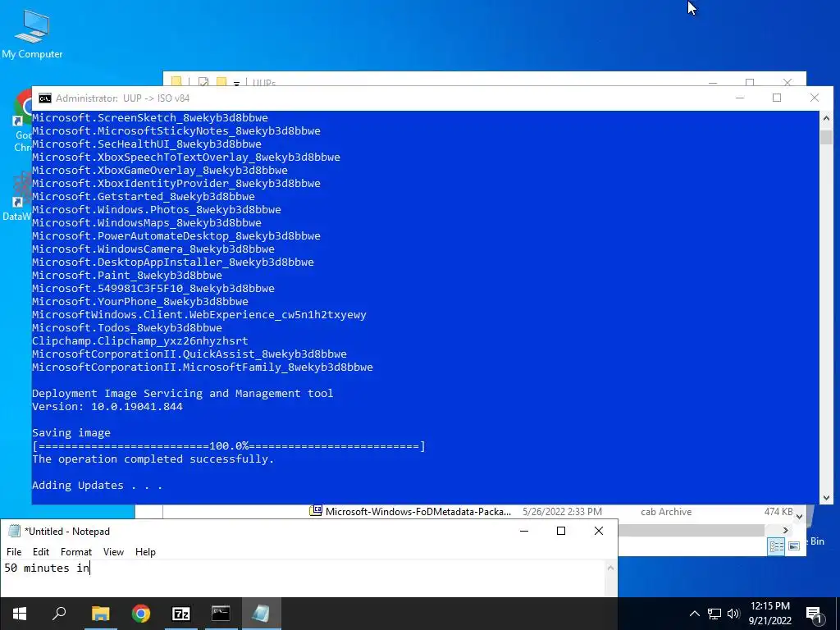Image resolution: width=840 pixels, height=630 pixels.
Task: Open Notepad View menu
Action: pyautogui.click(x=113, y=552)
